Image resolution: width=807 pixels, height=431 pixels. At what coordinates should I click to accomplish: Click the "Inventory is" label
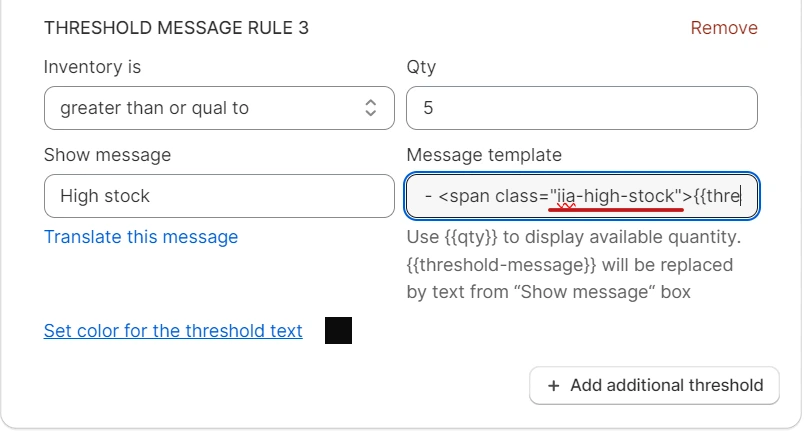click(92, 68)
